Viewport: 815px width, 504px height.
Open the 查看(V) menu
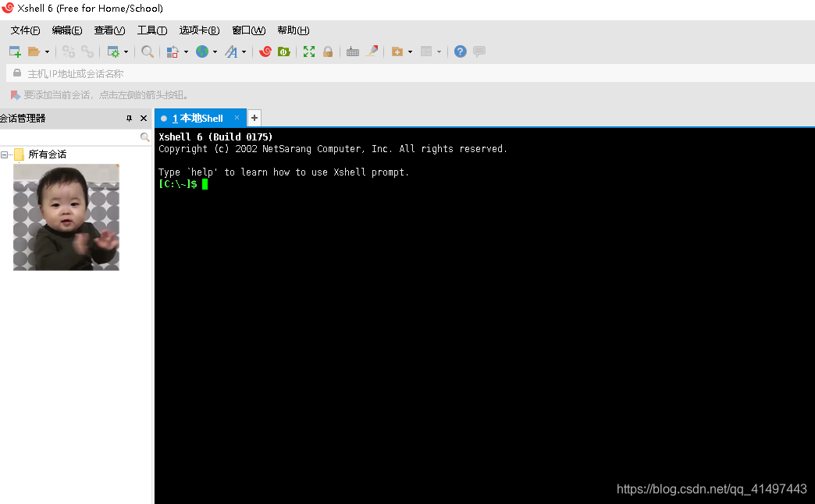[x=109, y=30]
